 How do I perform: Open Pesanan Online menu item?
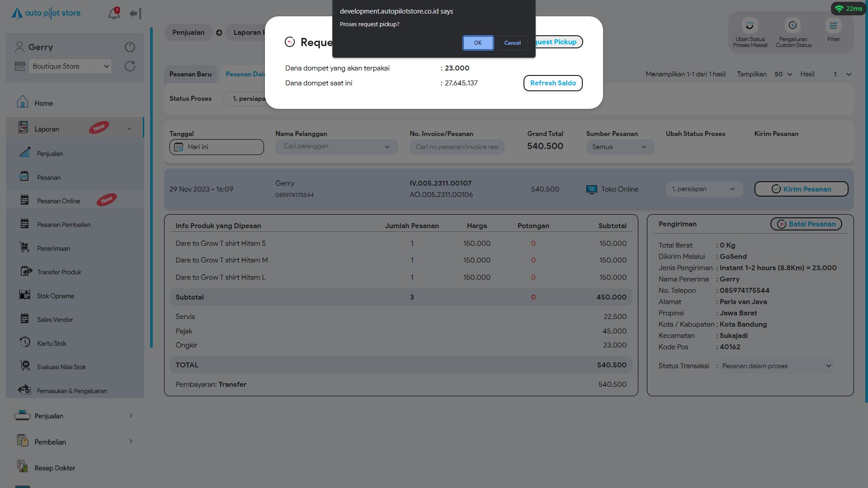[x=58, y=201]
